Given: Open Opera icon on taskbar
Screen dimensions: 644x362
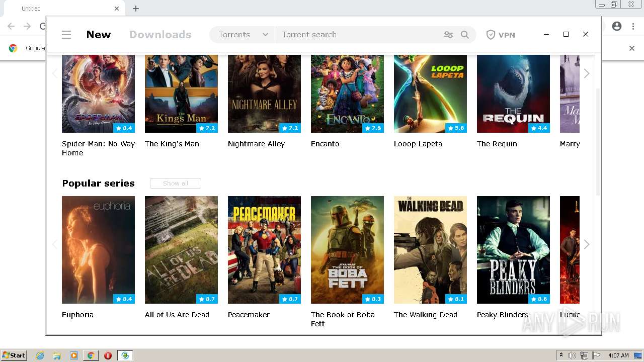Looking at the screenshot, I should (x=108, y=355).
